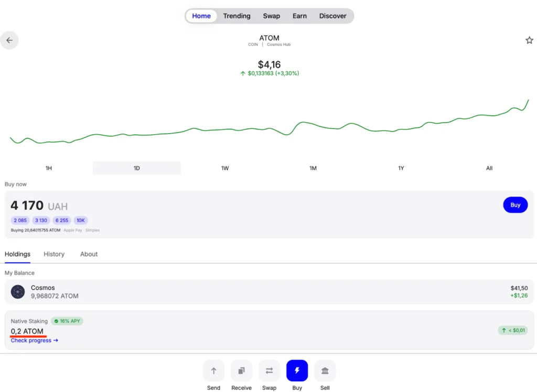Viewport: 537px width, 392px height.
Task: Select the 1H chart timeframe
Action: [49, 168]
